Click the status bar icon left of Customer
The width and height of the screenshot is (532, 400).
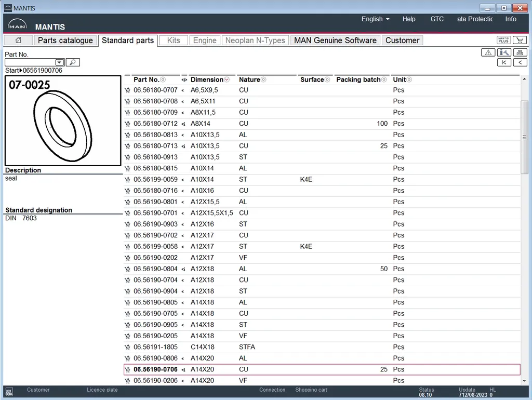pyautogui.click(x=9, y=392)
